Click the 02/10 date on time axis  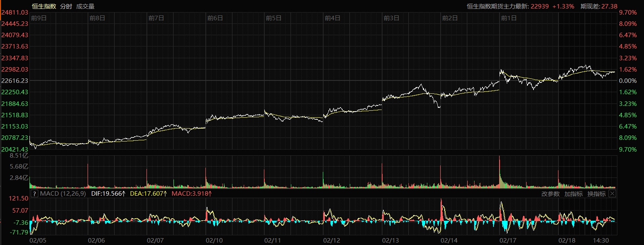[x=214, y=240]
